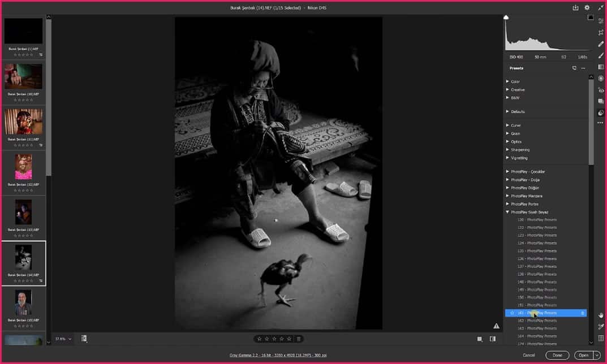Open the Presets panel more options menu
The width and height of the screenshot is (607, 364).
(x=583, y=68)
